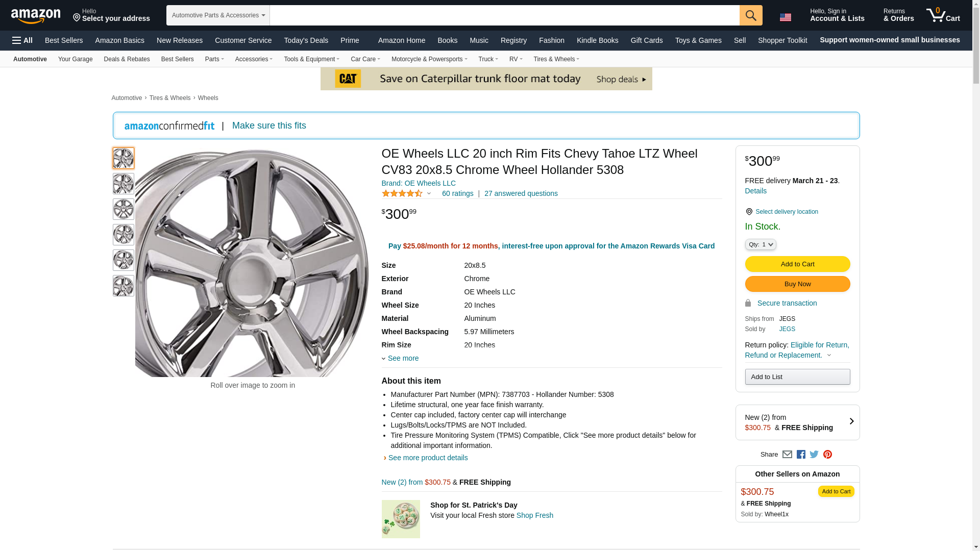Open the 27 answered questions link
Image resolution: width=980 pixels, height=551 pixels.
pyautogui.click(x=521, y=193)
